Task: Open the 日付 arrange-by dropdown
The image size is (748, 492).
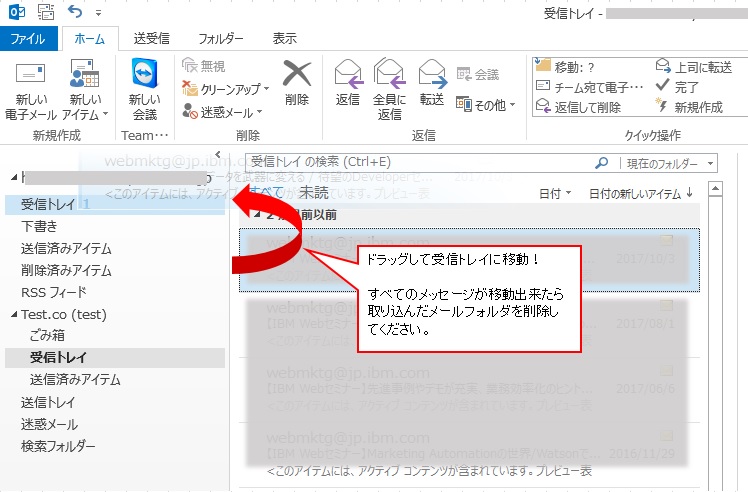Action: 554,193
